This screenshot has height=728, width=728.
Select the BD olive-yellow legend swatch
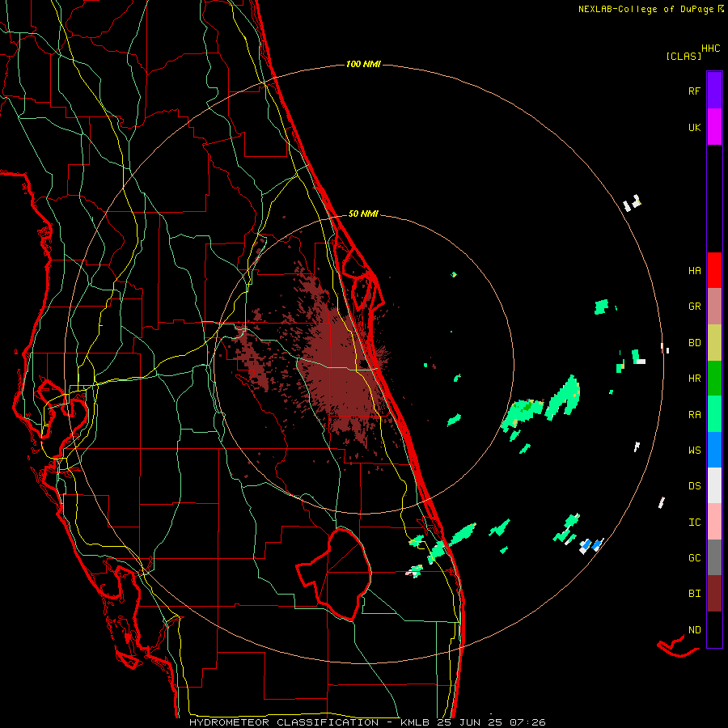[x=714, y=343]
